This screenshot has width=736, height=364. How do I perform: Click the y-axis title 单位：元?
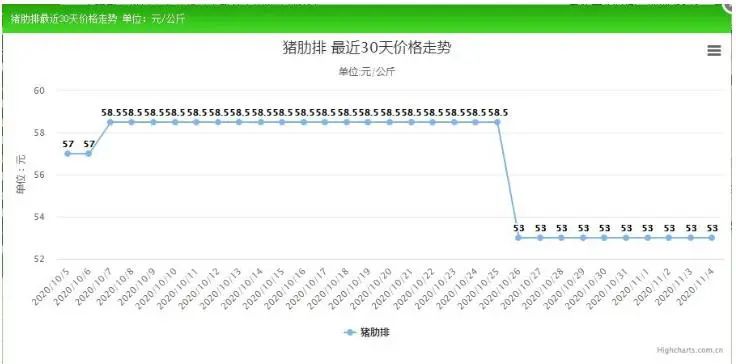pos(20,175)
